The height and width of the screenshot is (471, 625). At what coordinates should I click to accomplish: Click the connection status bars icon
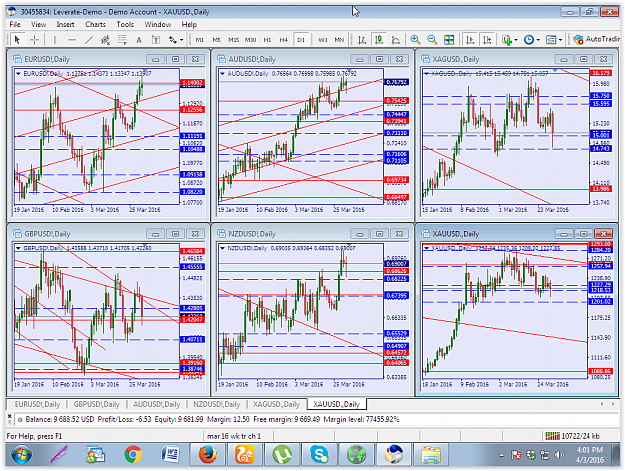click(552, 436)
